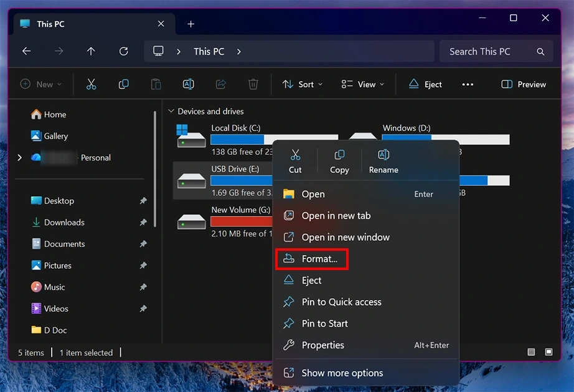Click the Cut icon in context menu

point(295,155)
